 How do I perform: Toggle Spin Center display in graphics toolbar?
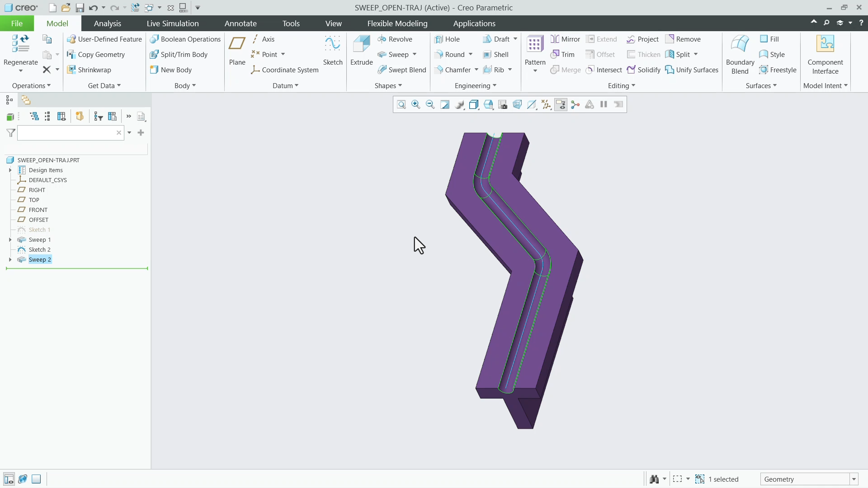575,105
